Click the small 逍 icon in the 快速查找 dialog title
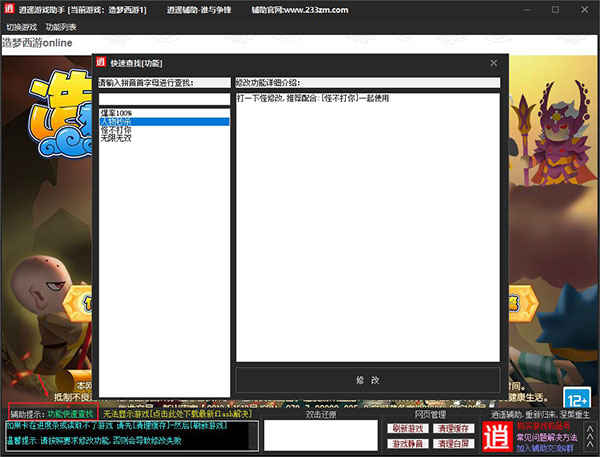The image size is (600, 457). pos(101,62)
